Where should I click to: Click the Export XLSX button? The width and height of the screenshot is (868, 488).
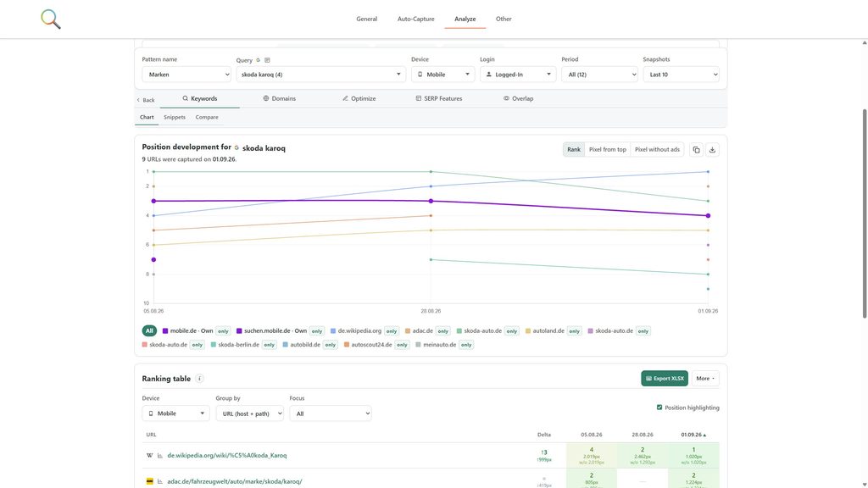pos(665,379)
